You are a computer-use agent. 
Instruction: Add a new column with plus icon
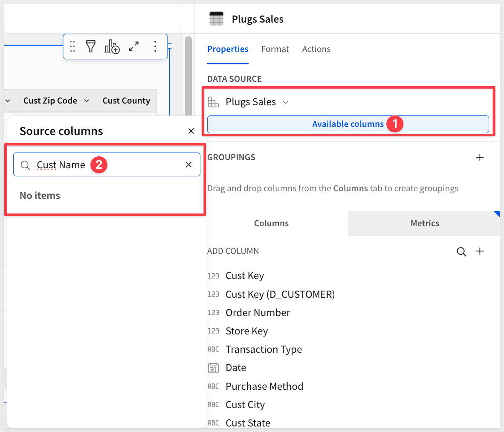[x=480, y=251]
